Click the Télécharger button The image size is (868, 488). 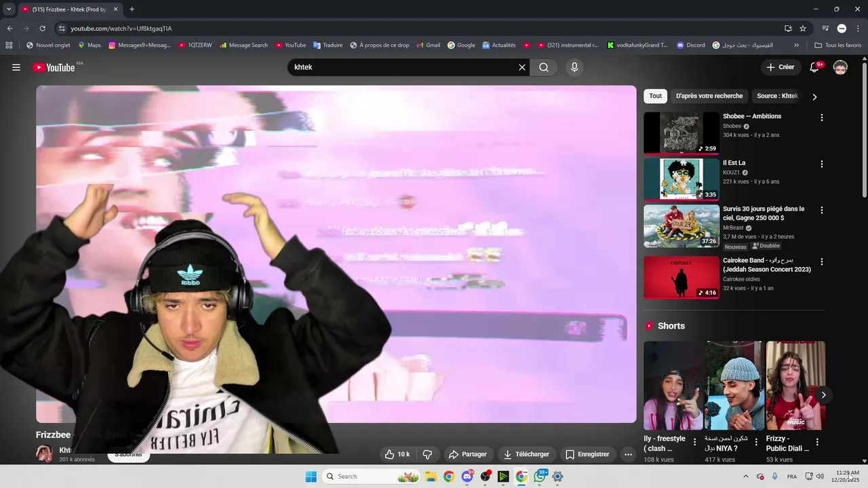click(x=526, y=454)
